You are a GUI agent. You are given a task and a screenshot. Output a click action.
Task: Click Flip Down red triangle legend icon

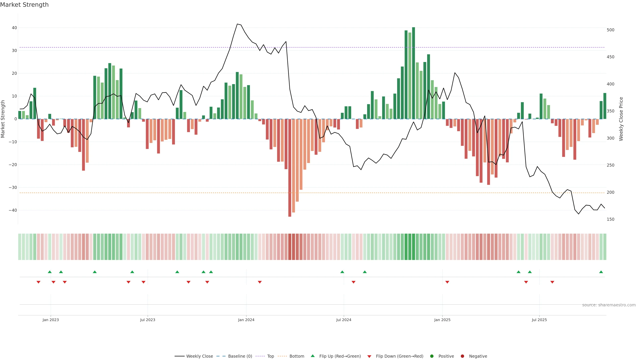coord(369,356)
